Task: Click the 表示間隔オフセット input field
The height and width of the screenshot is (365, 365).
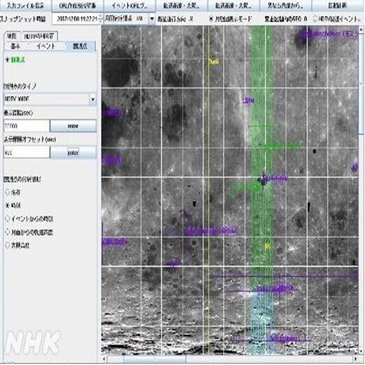Action: [x=27, y=153]
